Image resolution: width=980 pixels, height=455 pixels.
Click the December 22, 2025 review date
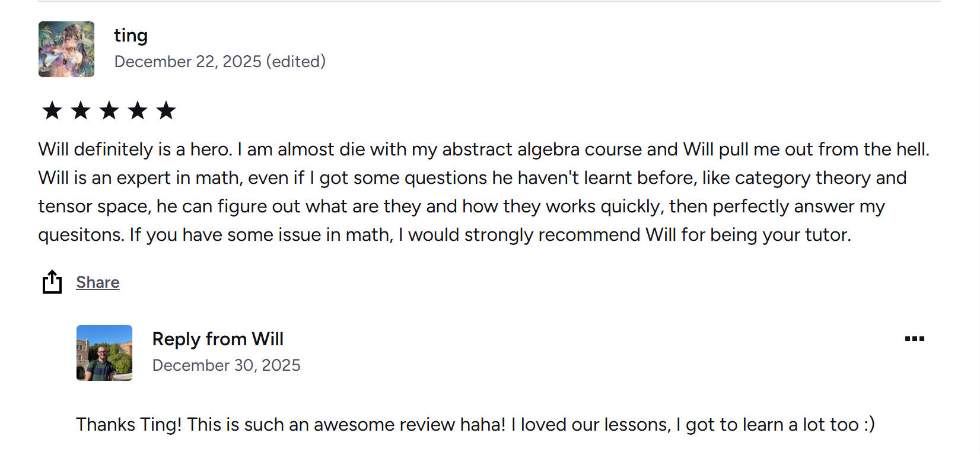tap(187, 62)
